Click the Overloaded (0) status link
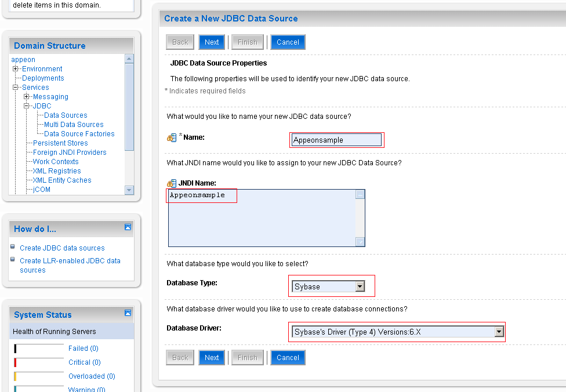 click(92, 376)
